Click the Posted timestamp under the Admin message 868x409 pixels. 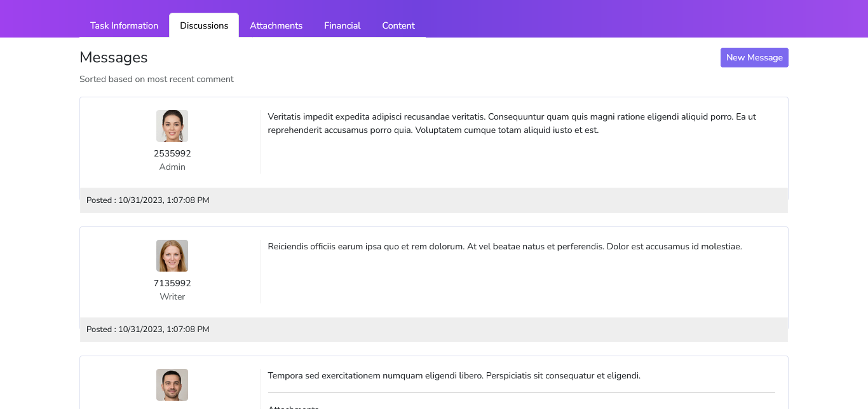pyautogui.click(x=148, y=200)
